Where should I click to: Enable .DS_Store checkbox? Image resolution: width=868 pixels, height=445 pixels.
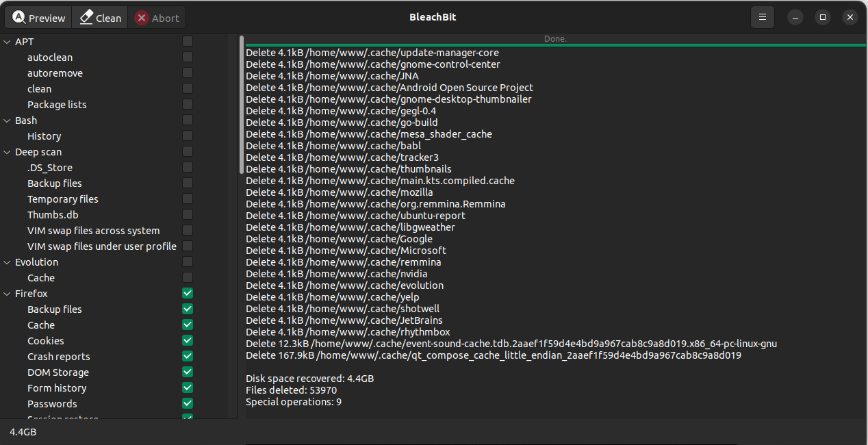[x=188, y=167]
